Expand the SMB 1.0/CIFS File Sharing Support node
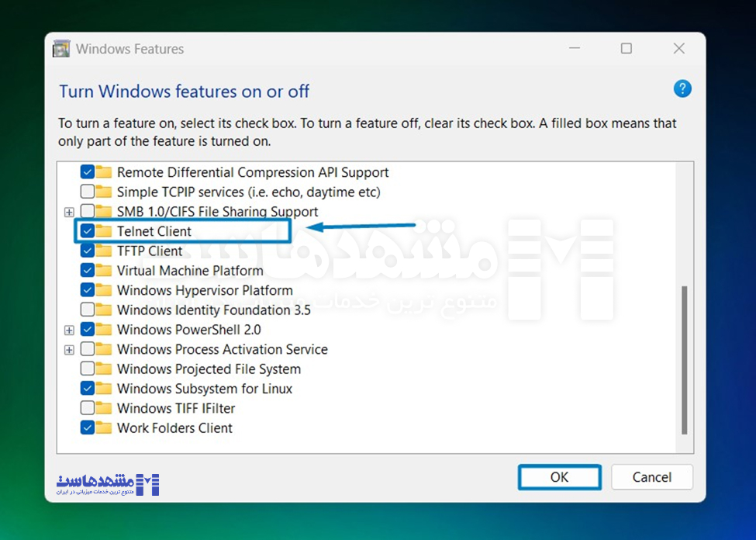Viewport: 756px width, 540px height. [x=70, y=213]
